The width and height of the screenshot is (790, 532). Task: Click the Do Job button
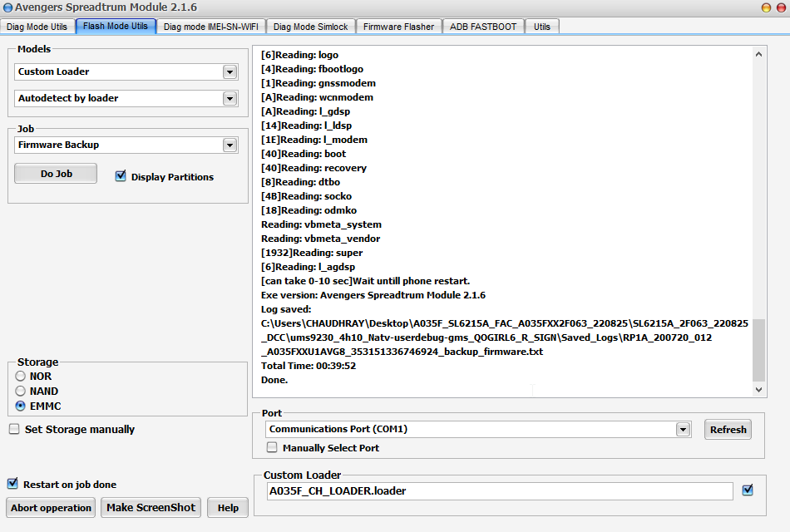click(x=56, y=174)
